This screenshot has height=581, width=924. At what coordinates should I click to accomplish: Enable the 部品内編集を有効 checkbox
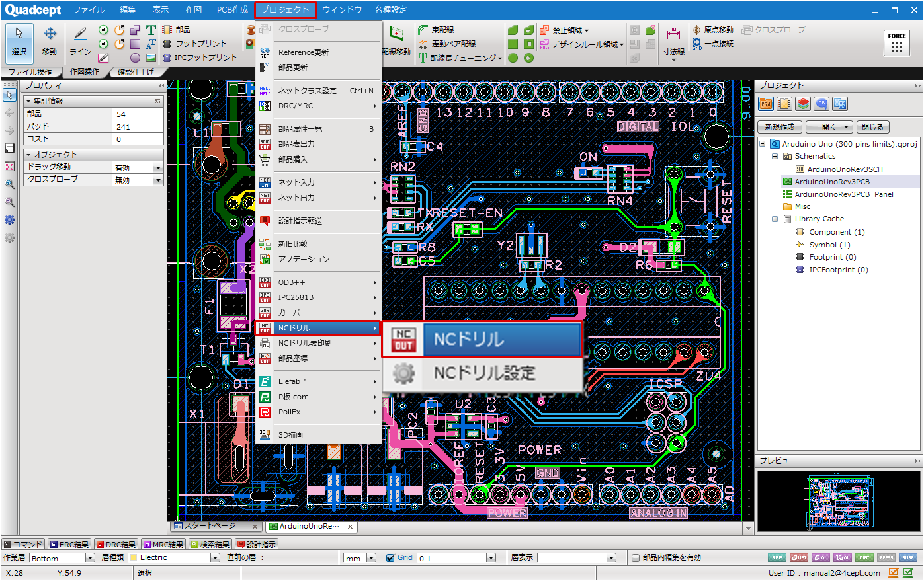coord(636,558)
